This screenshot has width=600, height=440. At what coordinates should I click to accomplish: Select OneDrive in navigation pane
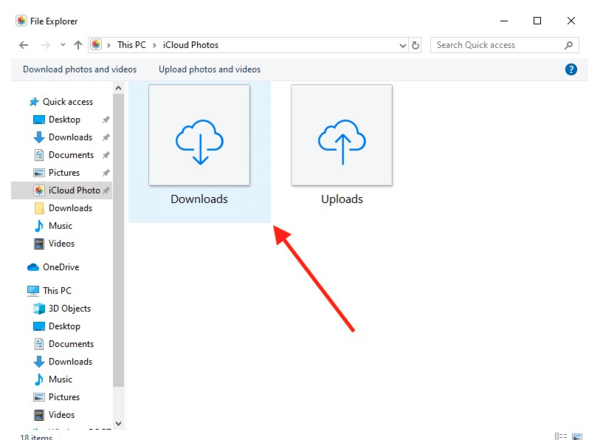tap(61, 267)
